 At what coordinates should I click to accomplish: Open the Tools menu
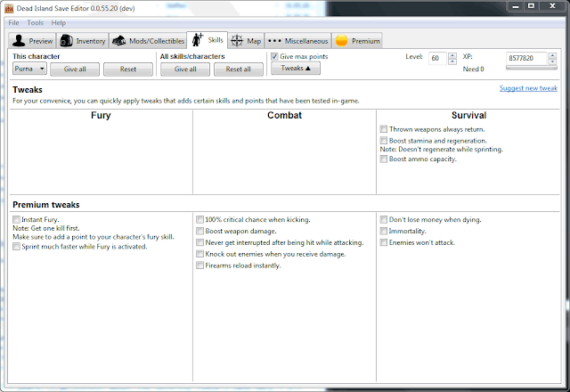(x=35, y=22)
